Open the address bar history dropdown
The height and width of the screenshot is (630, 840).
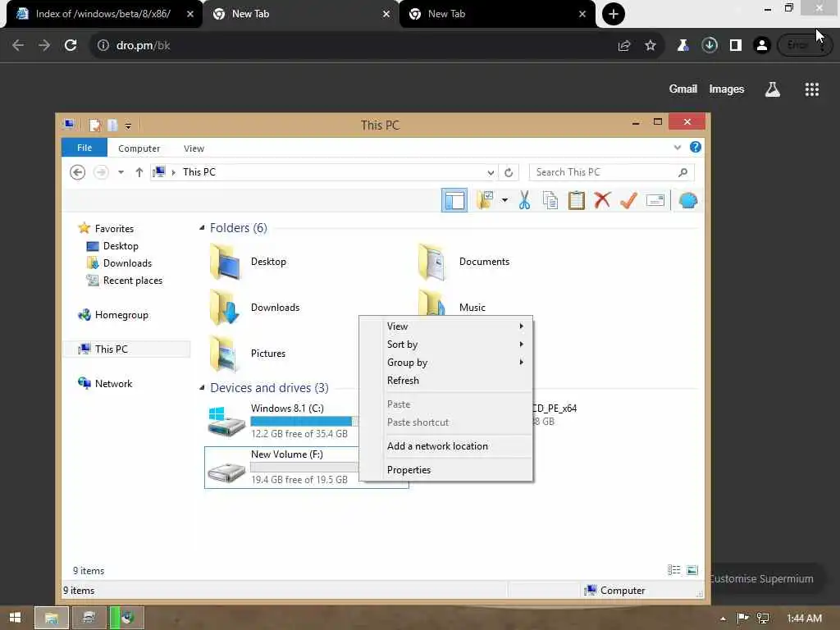point(491,172)
